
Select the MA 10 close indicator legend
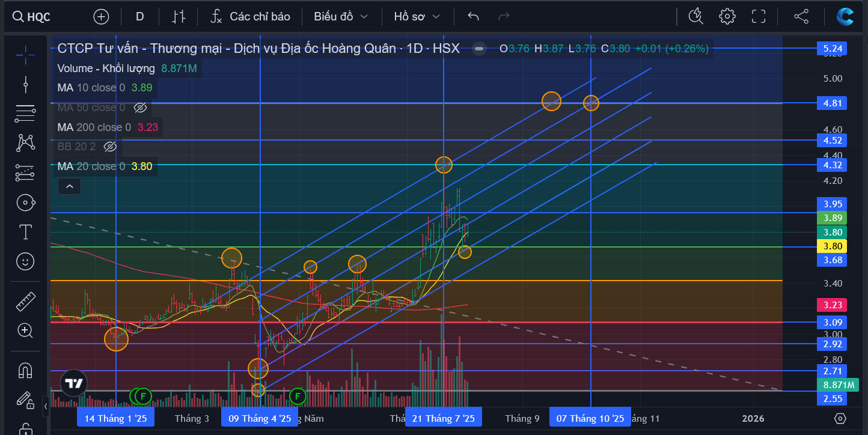(x=105, y=88)
